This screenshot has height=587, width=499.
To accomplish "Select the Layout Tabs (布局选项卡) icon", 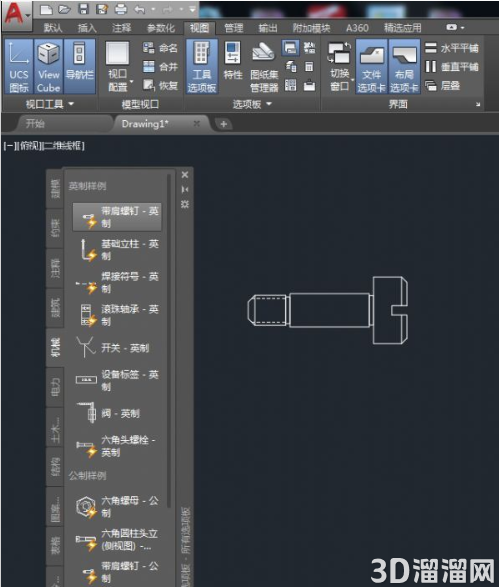I will 404,66.
